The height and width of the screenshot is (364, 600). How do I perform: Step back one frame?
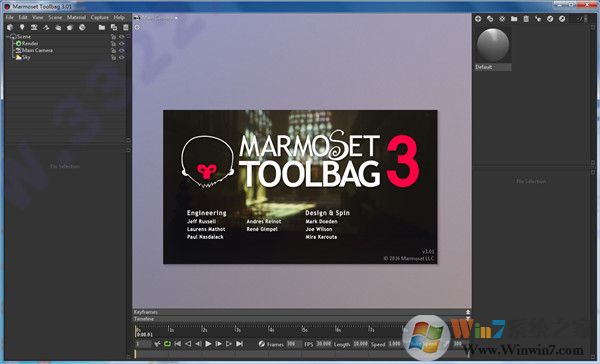tap(198, 344)
